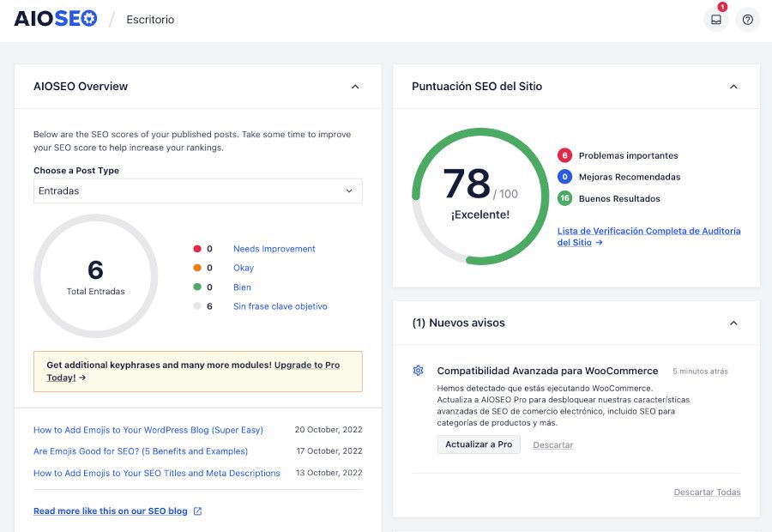Collapse the AIOSEO Overview panel
This screenshot has width=772, height=532.
355,87
